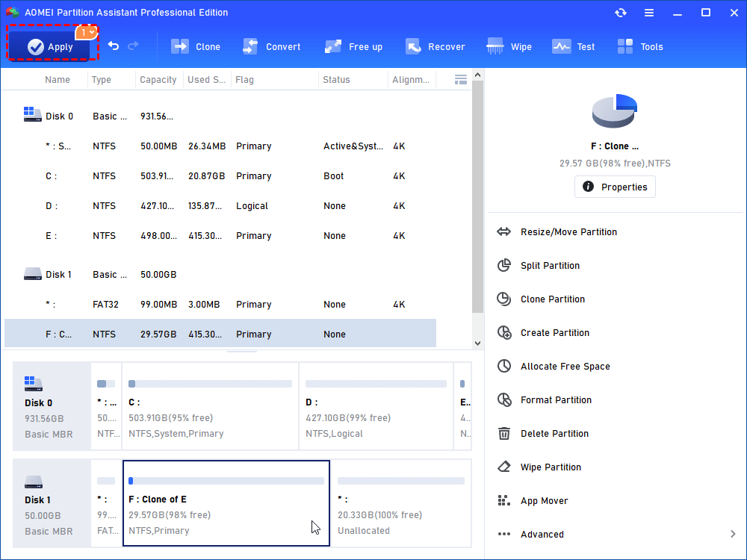Select F: Clone of E block
Image resolution: width=747 pixels, height=560 pixels.
click(x=226, y=503)
